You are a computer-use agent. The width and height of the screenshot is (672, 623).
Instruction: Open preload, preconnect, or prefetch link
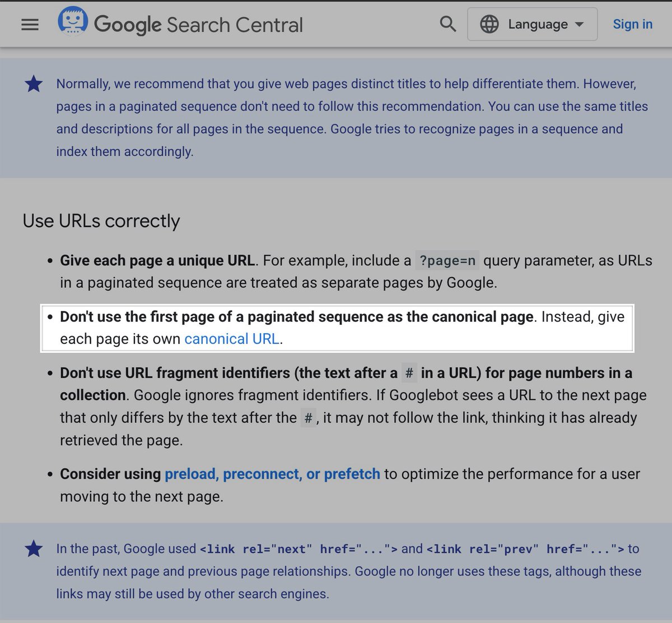pos(272,474)
